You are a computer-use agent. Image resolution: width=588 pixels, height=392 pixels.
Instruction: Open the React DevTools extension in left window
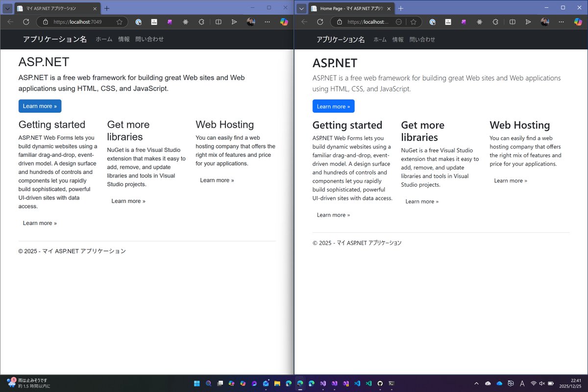(x=185, y=22)
